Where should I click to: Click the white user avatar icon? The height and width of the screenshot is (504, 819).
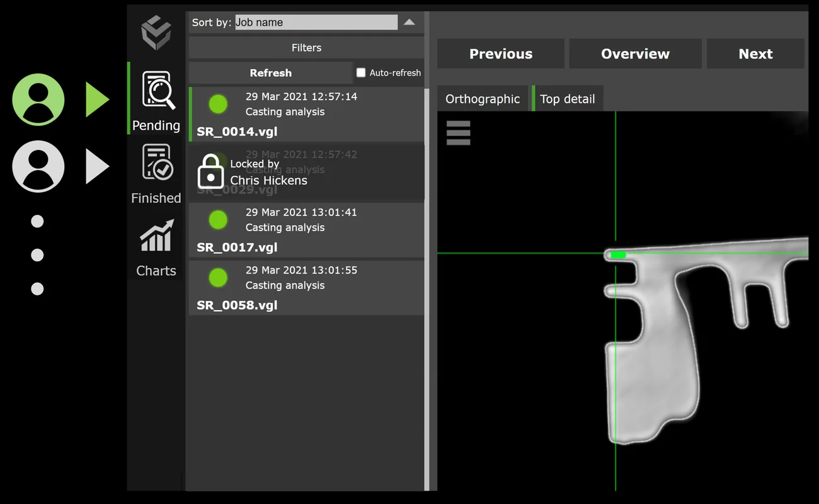pos(38,166)
